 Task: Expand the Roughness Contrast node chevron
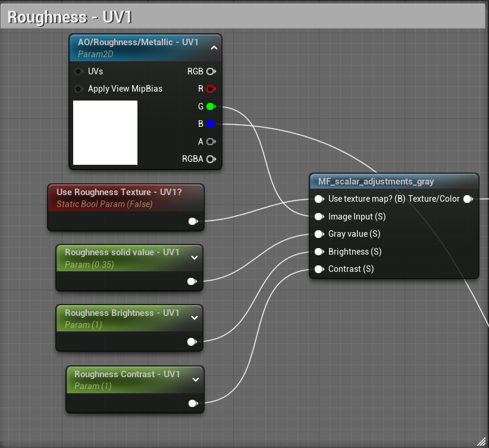tap(196, 380)
